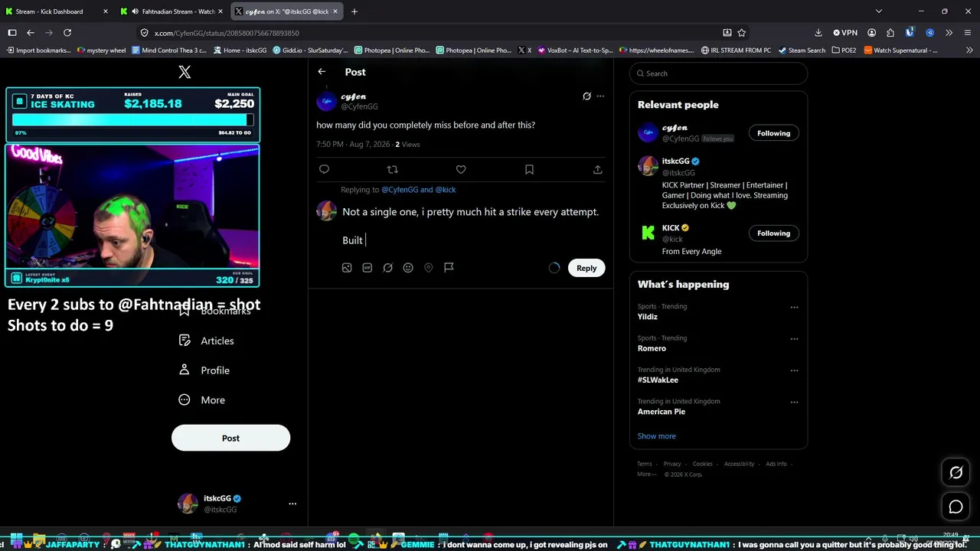Image resolution: width=980 pixels, height=551 pixels.
Task: Click the sidebar Post button
Action: [230, 439]
